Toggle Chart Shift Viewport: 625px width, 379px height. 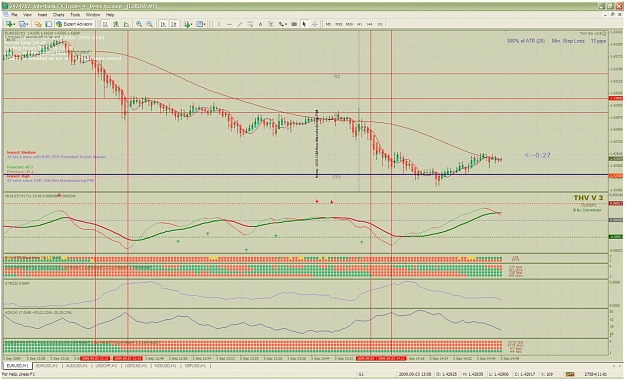tap(174, 24)
